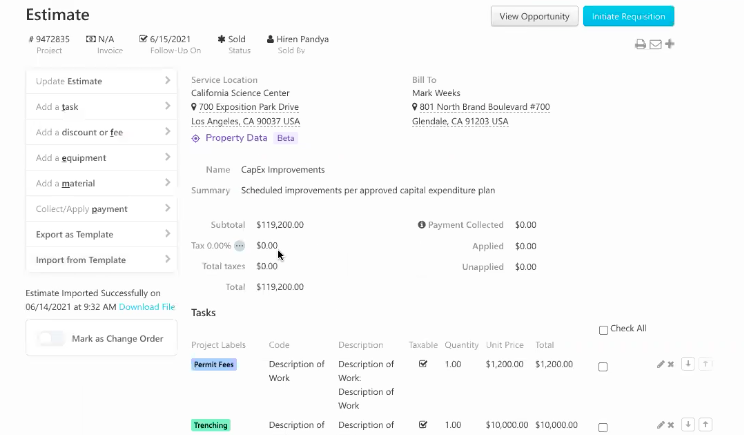Open the 700 Exposition Park Drive address link
This screenshot has width=744, height=435.
249,107
